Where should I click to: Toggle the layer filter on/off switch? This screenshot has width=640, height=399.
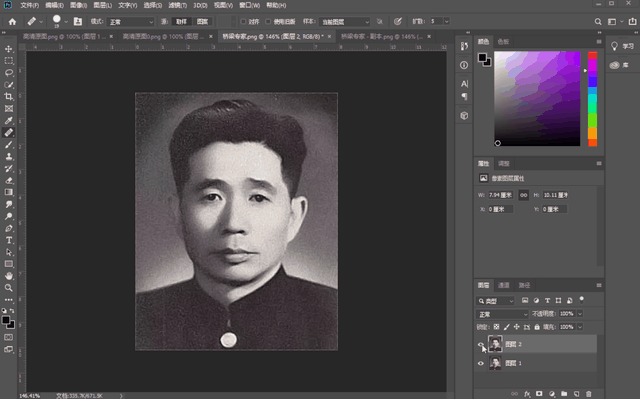pyautogui.click(x=582, y=300)
